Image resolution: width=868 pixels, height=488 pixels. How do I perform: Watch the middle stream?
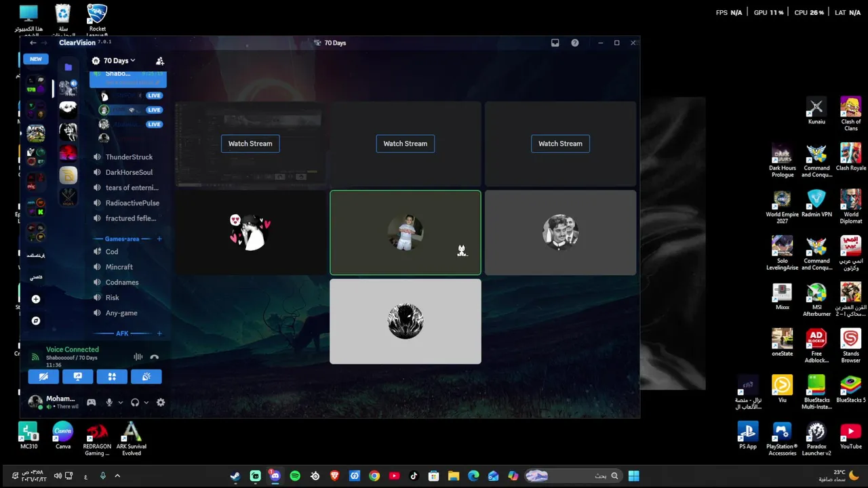(x=406, y=144)
